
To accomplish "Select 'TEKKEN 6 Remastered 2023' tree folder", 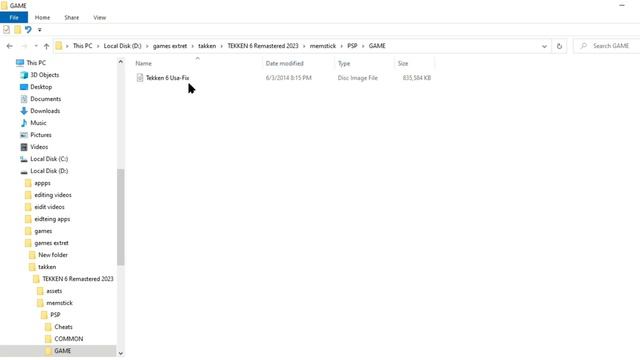I will [78, 279].
